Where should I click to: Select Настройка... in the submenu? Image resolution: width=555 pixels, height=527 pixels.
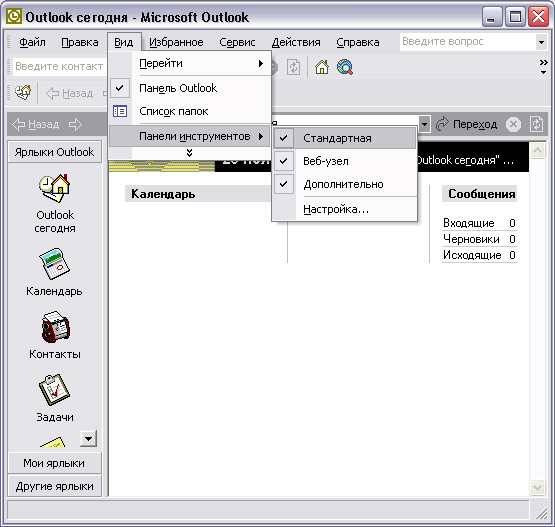click(x=336, y=209)
